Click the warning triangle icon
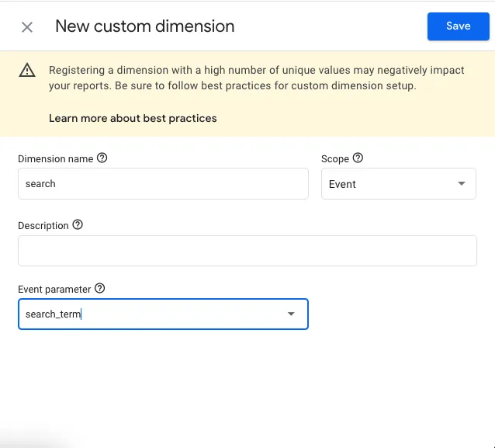 (x=27, y=71)
